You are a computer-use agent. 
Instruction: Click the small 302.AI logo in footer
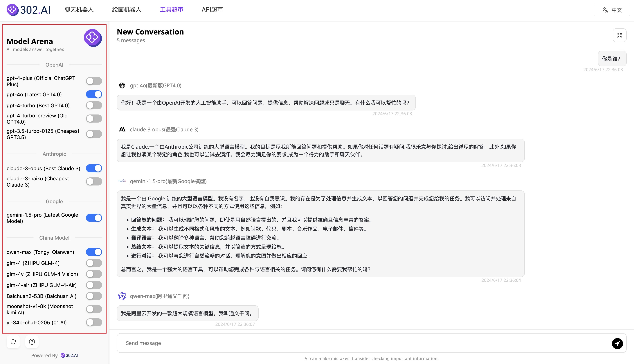click(69, 355)
